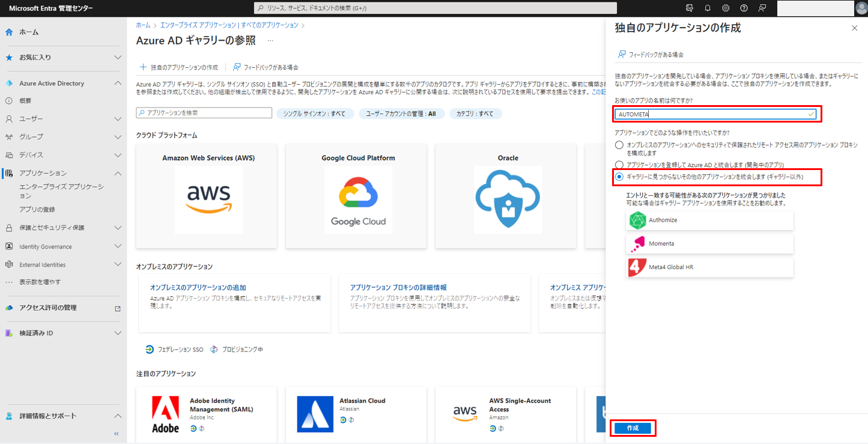Click フィードバックがある場合 in right panel
The width and height of the screenshot is (868, 444).
(651, 54)
